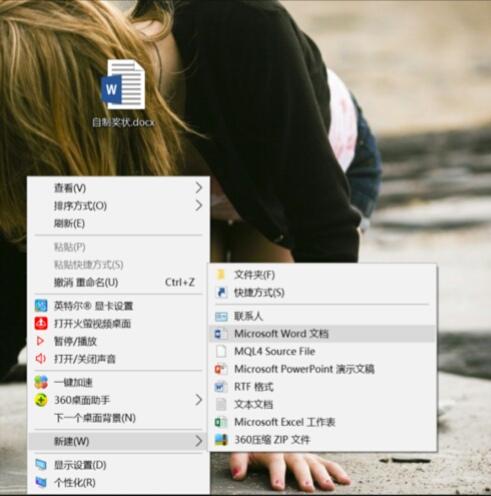Click the shortcut icon beside 快捷方式(S)
Screen dimensions: 491x496
click(x=221, y=292)
